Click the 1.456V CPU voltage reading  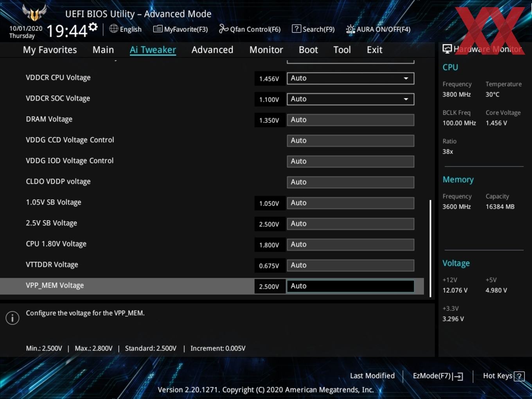pos(269,79)
